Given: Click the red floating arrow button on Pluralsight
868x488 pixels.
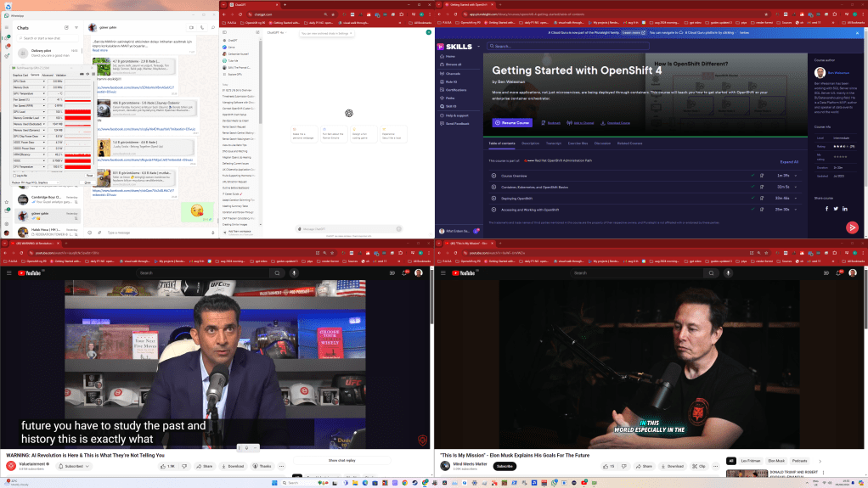Looking at the screenshot, I should (x=852, y=227).
